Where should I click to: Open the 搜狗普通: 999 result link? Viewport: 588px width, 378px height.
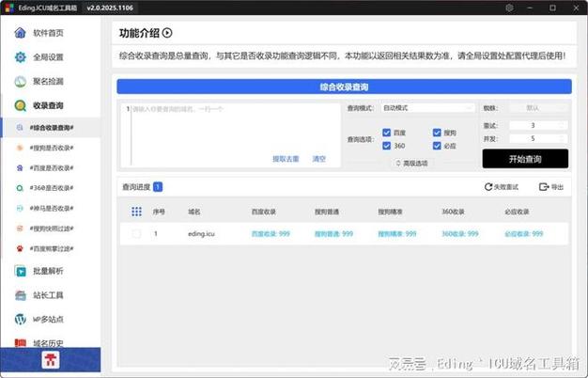pos(333,234)
